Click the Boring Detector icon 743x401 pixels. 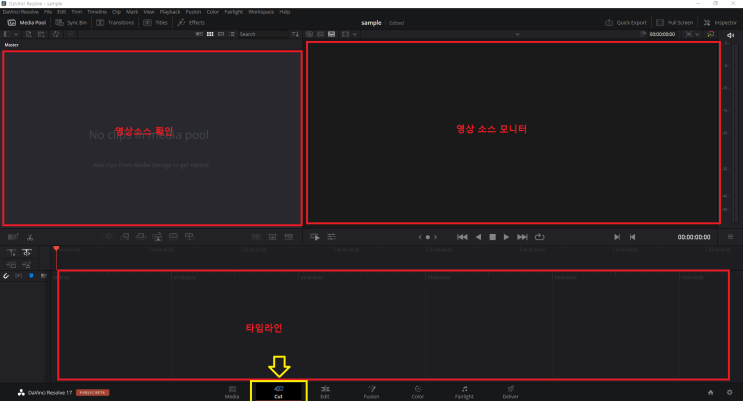pos(13,237)
